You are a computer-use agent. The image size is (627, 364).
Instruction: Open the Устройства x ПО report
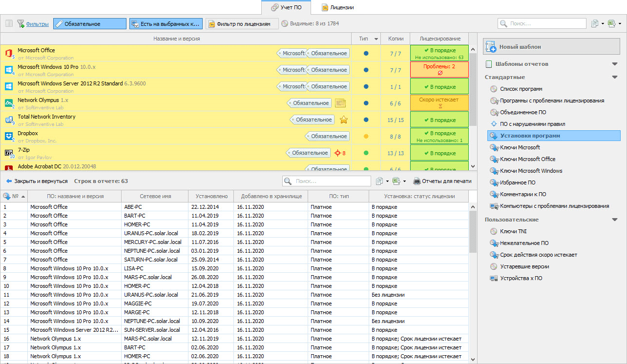pyautogui.click(x=516, y=278)
